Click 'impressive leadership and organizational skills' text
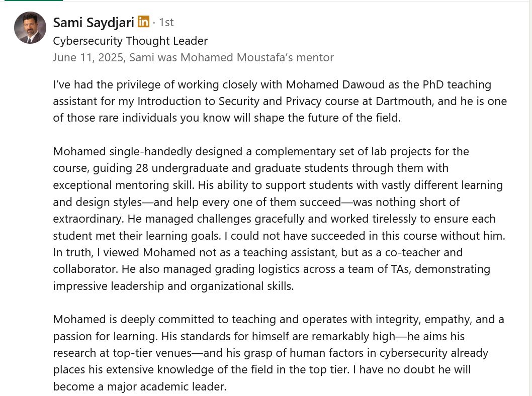Viewport: 532px width, 396px height. click(173, 286)
